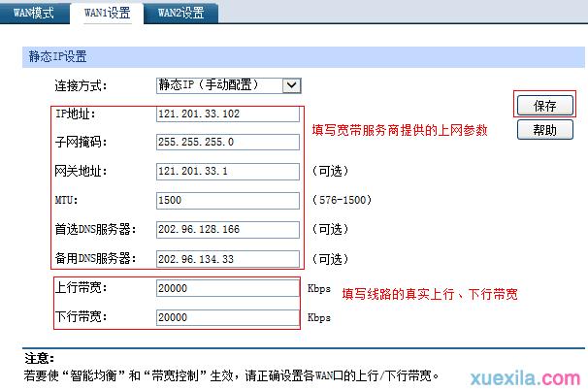
Task: Click the 注意 note heading
Action: (40, 358)
